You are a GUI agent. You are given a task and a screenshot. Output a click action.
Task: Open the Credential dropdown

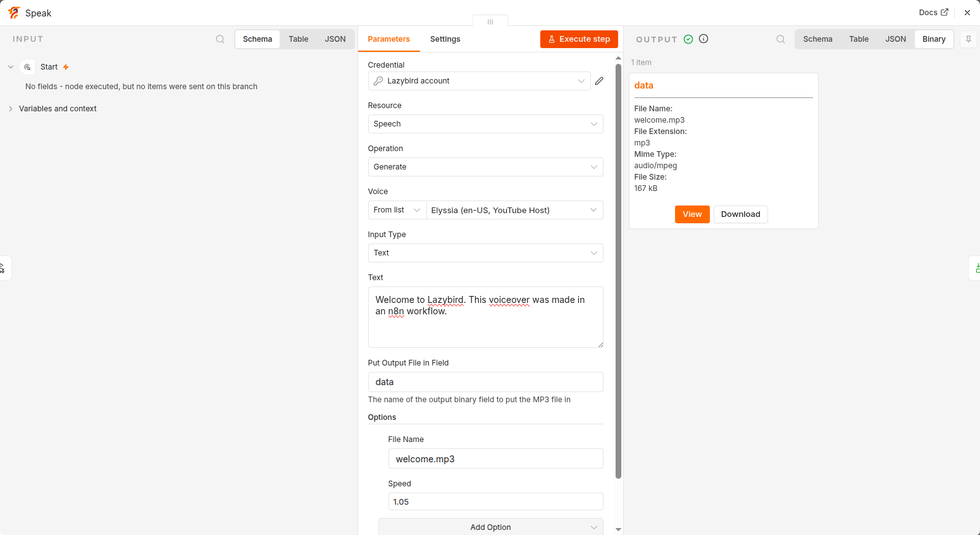(x=480, y=81)
